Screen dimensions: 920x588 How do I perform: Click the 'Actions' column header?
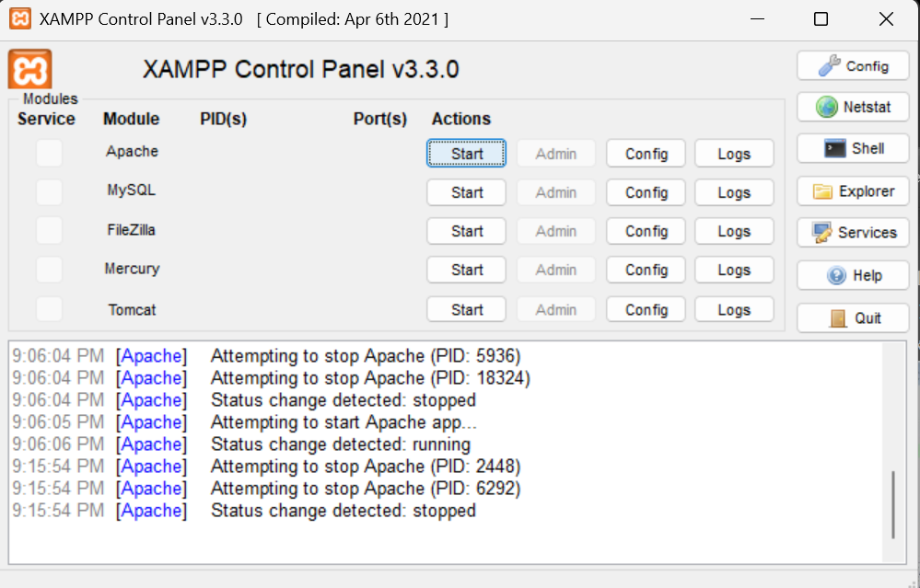pyautogui.click(x=461, y=119)
